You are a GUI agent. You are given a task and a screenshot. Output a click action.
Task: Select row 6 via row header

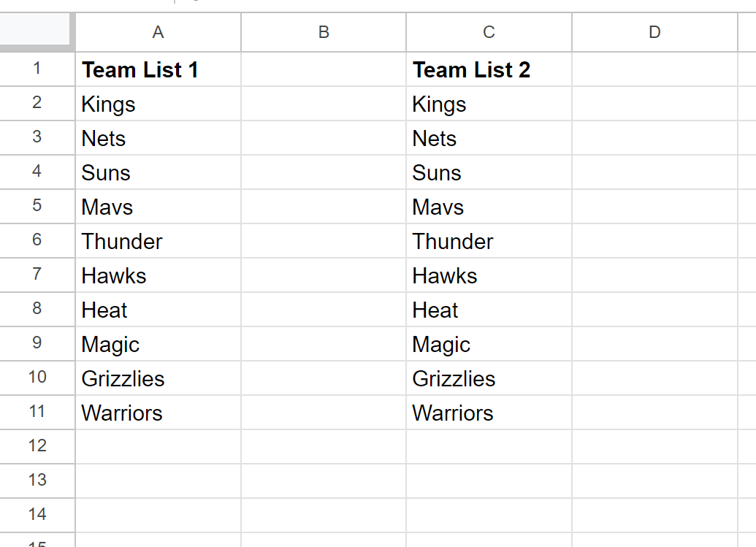coord(37,240)
